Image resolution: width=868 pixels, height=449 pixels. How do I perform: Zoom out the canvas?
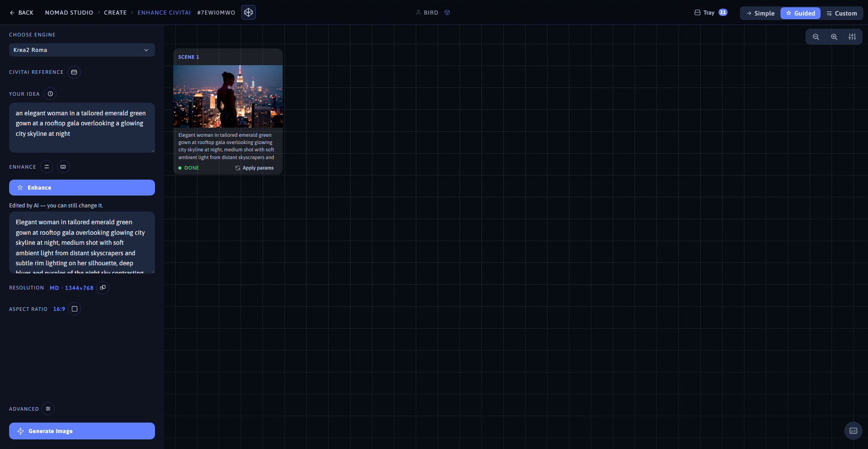(x=816, y=37)
